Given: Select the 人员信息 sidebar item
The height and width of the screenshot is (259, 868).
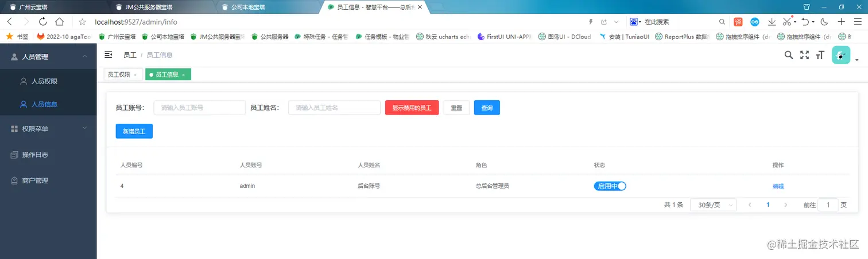Looking at the screenshot, I should [x=48, y=104].
